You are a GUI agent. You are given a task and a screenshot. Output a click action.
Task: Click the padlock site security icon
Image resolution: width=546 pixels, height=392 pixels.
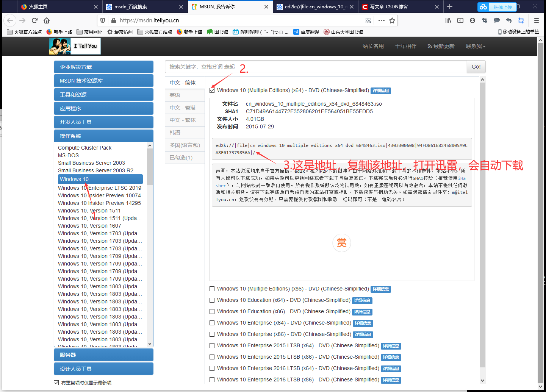click(x=113, y=20)
